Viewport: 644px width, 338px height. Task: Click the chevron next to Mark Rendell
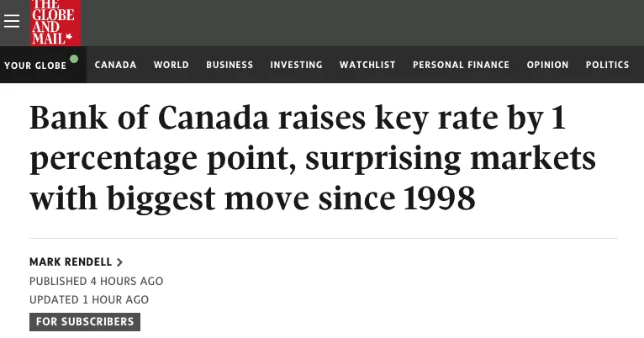pos(119,262)
